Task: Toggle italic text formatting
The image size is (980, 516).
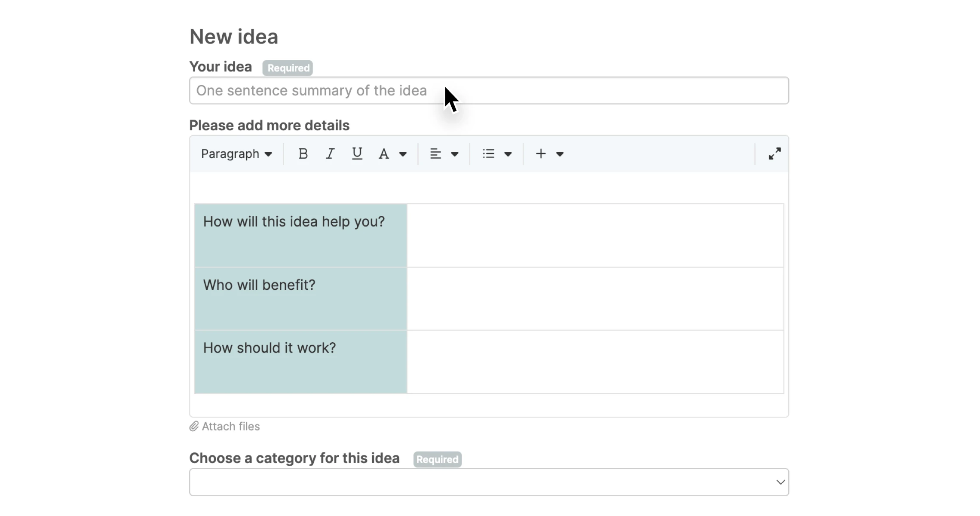Action: click(x=330, y=154)
